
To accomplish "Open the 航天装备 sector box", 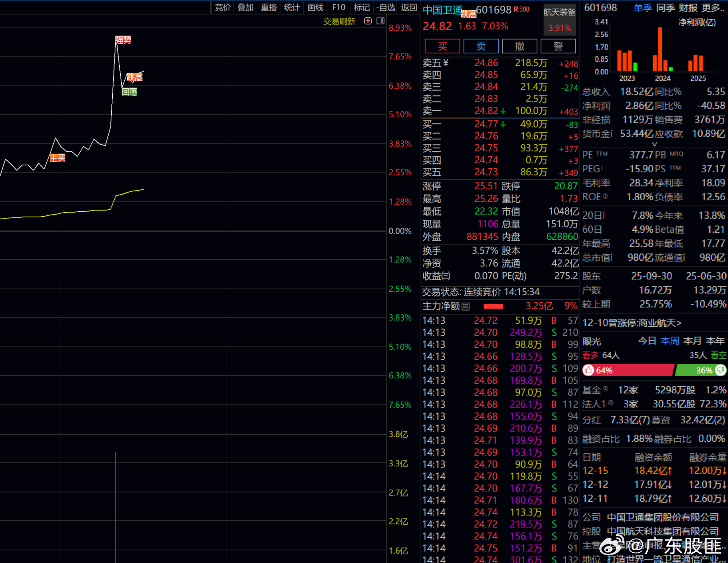I will coord(559,20).
